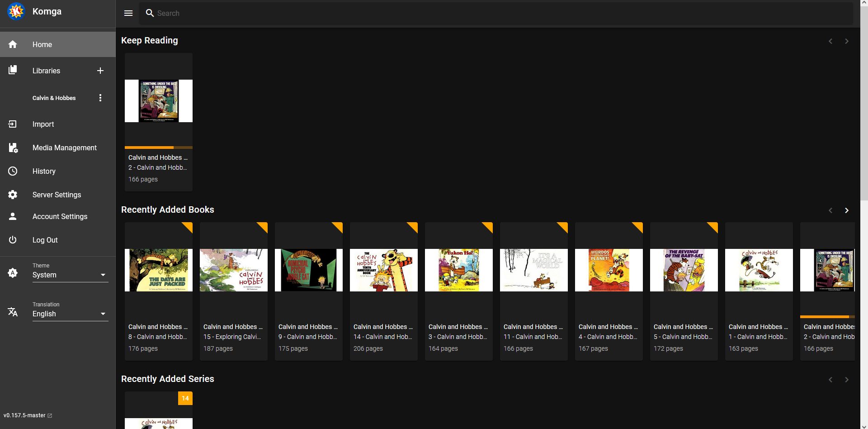Open Calvin & Hobbes library options menu
This screenshot has height=429, width=868.
[100, 98]
